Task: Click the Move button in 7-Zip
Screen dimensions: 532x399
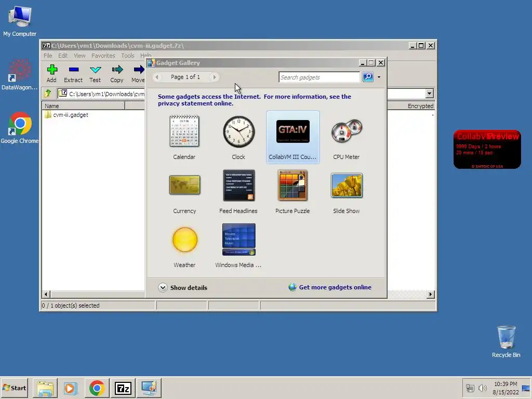Action: click(x=138, y=74)
